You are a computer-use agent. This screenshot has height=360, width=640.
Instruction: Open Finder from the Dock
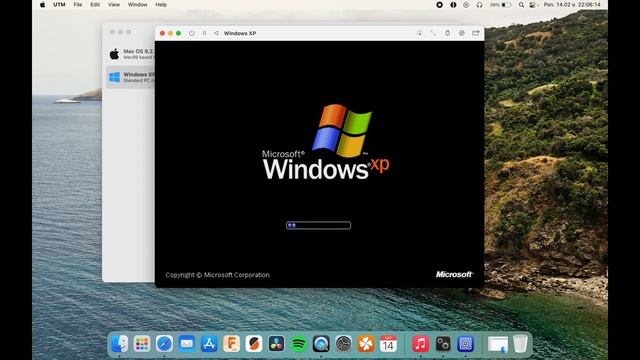[120, 344]
